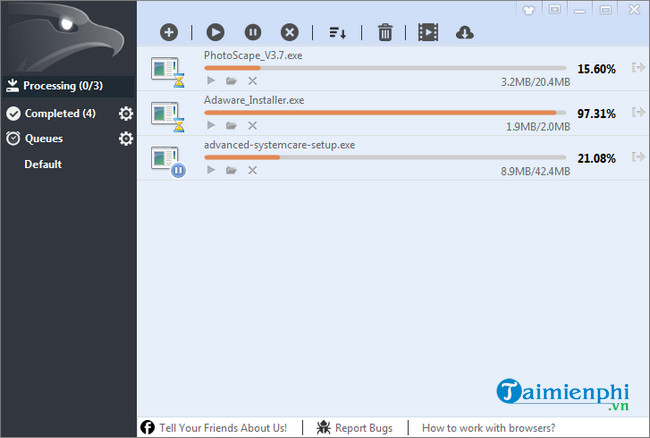Open folder for Adaware_Installer.exe download
The height and width of the screenshot is (438, 650).
click(x=231, y=126)
